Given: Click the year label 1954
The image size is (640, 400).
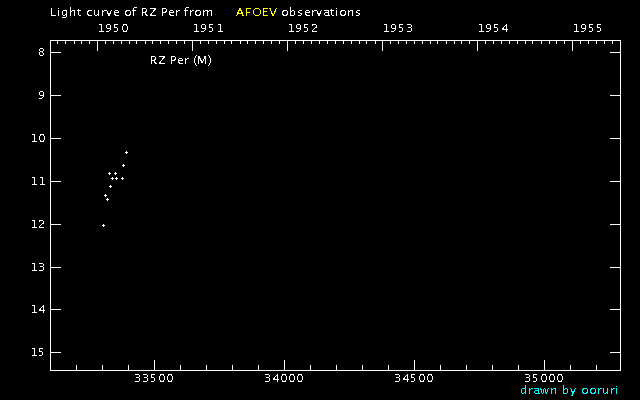Looking at the screenshot, I should pyautogui.click(x=493, y=28).
